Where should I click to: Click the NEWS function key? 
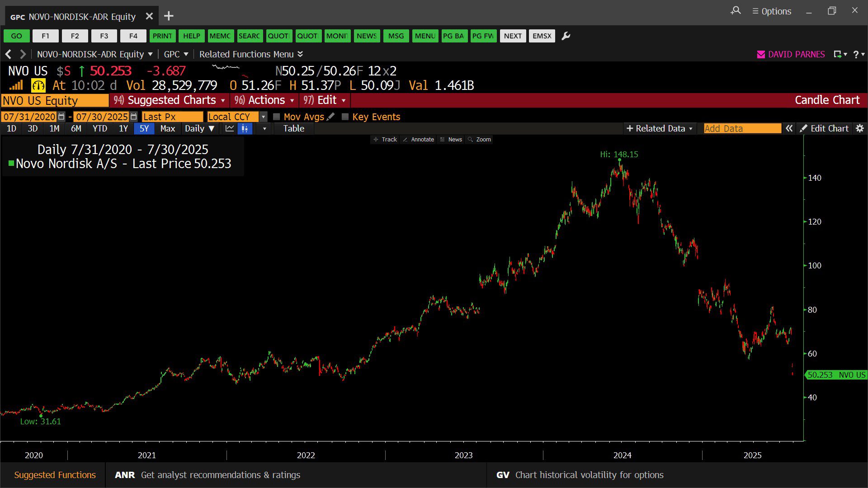pos(367,36)
